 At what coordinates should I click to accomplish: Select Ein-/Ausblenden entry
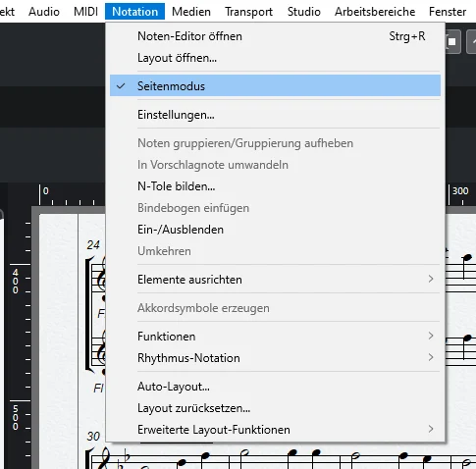pyautogui.click(x=275, y=230)
